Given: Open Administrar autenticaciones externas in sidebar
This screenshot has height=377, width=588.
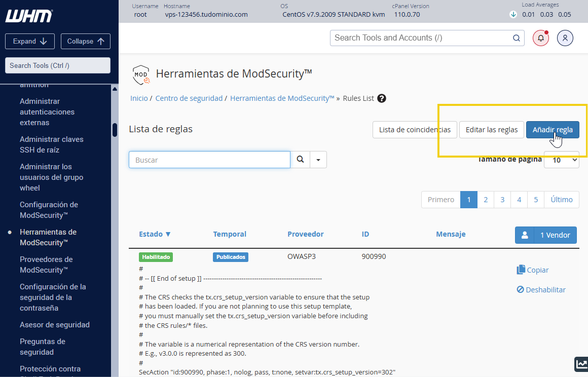Looking at the screenshot, I should pos(47,112).
